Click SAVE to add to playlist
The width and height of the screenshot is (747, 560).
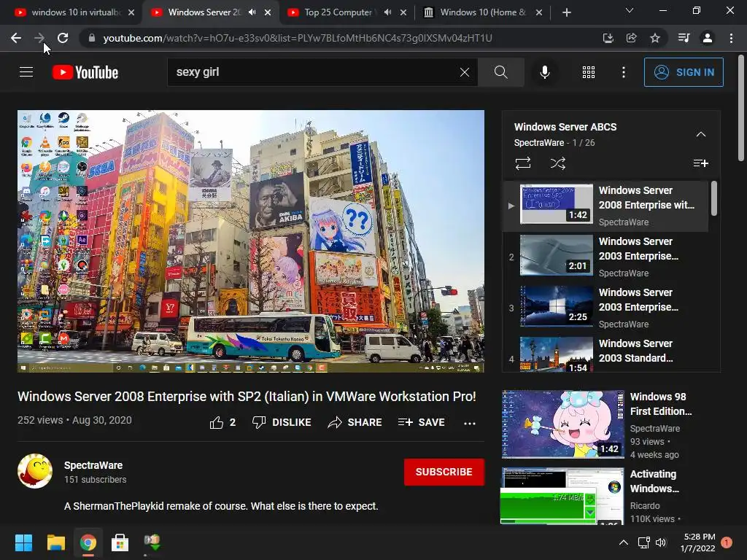(x=422, y=422)
